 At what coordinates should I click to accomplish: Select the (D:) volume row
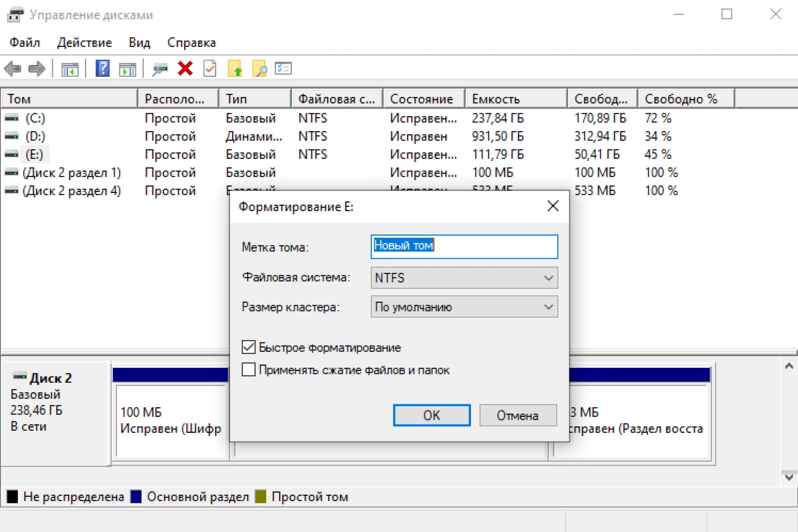click(36, 137)
